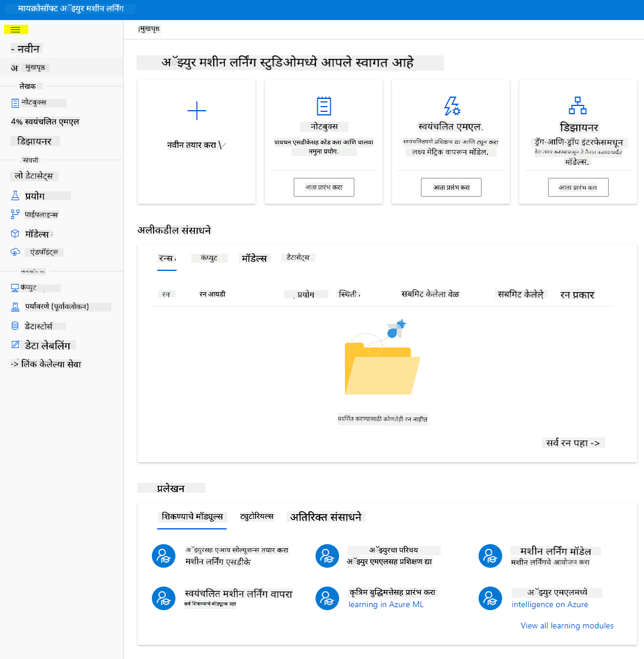Click lightning gear icon on स्वयंचलित एमएल card
Viewport: 644px width, 659px height.
coord(452,106)
